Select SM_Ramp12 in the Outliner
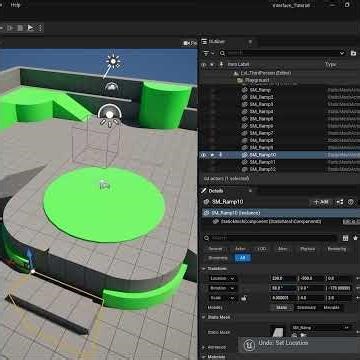 [x=279, y=169]
